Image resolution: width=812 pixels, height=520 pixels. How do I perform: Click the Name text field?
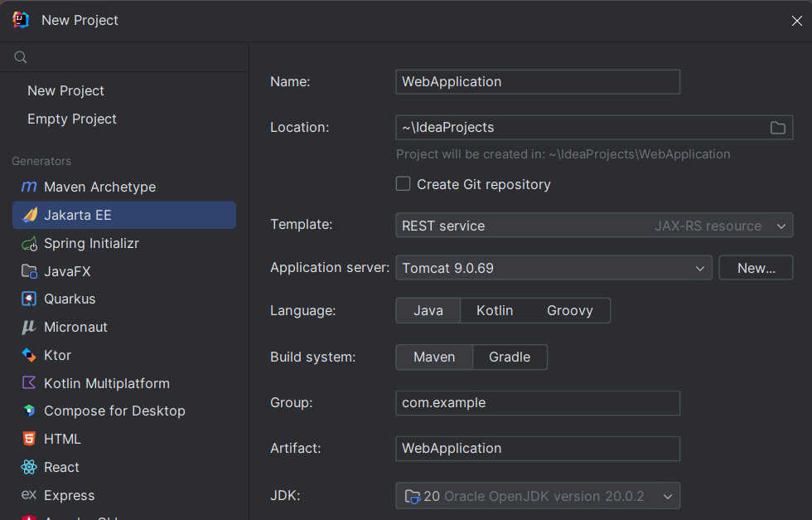coord(538,81)
